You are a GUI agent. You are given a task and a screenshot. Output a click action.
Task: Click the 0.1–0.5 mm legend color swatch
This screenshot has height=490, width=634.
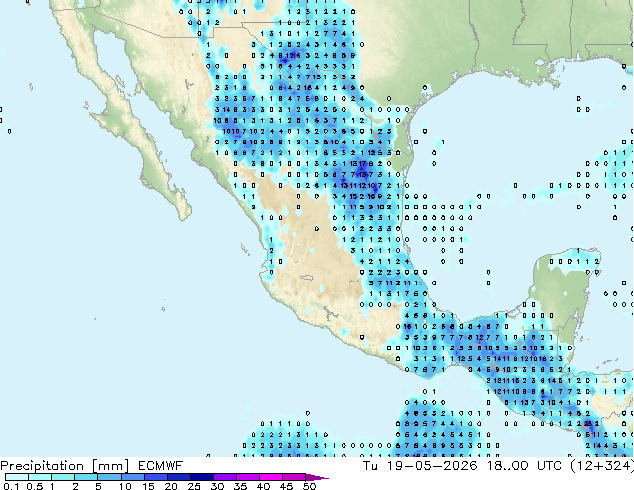tap(17, 477)
